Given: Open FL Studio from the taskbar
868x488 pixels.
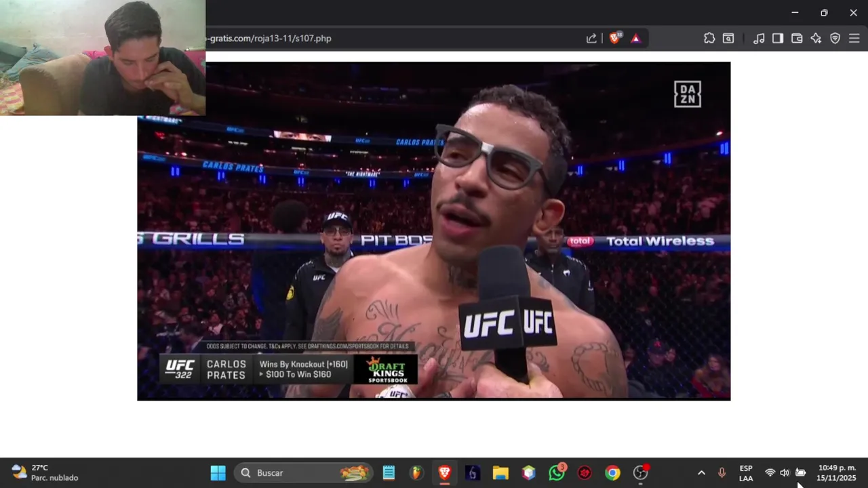Looking at the screenshot, I should coord(416,473).
